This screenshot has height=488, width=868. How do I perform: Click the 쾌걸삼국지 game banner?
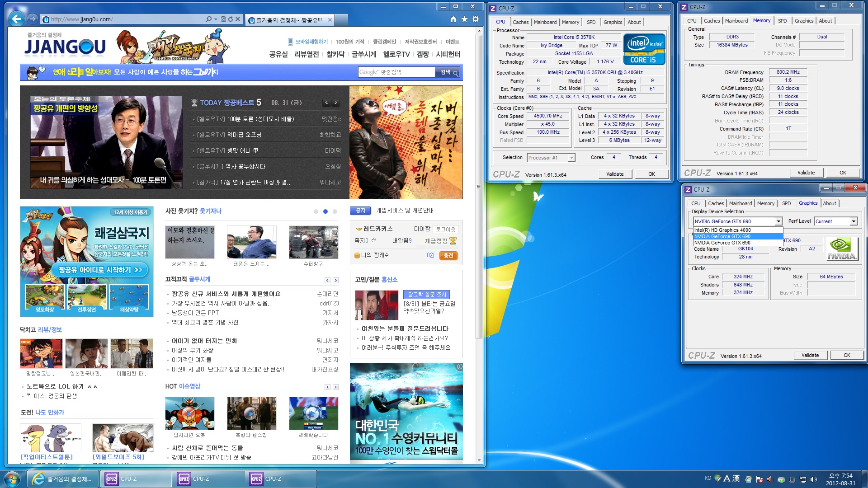[x=87, y=262]
